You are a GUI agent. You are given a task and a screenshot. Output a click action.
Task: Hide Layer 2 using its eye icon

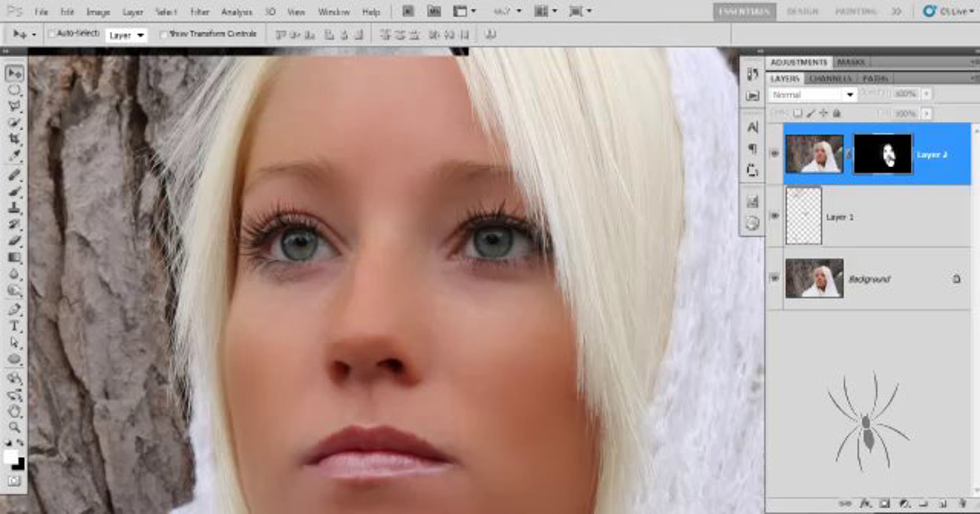point(774,154)
